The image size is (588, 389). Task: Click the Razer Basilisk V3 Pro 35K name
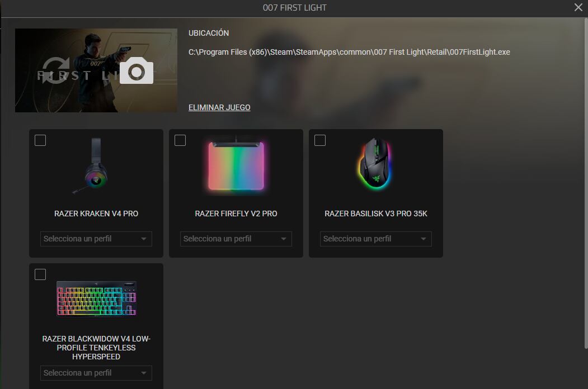click(376, 214)
